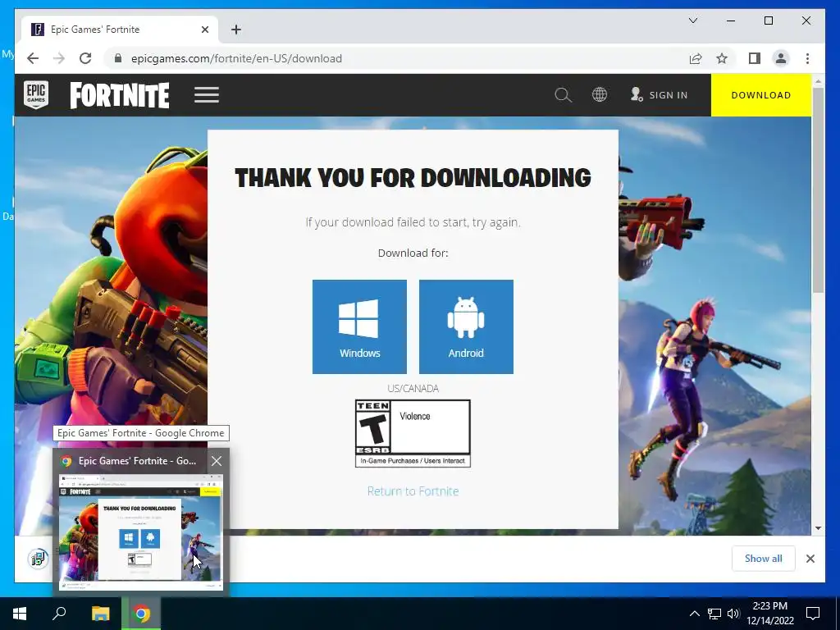Open the language globe selector
Image resolution: width=840 pixels, height=630 pixels.
(x=600, y=95)
